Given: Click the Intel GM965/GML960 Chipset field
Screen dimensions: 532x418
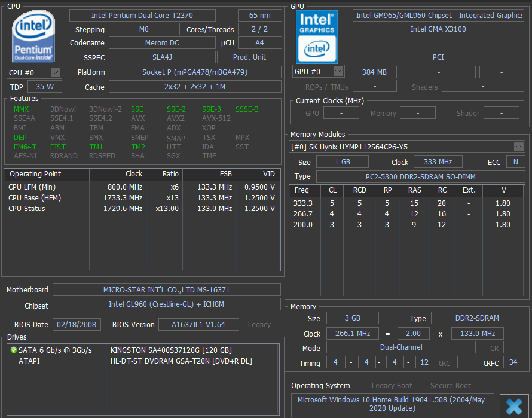Looking at the screenshot, I should click(438, 16).
